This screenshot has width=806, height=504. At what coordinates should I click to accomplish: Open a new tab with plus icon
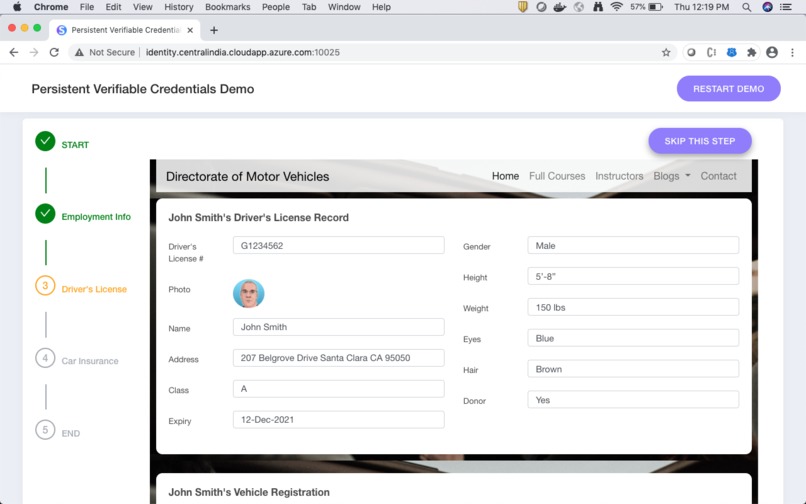point(214,30)
